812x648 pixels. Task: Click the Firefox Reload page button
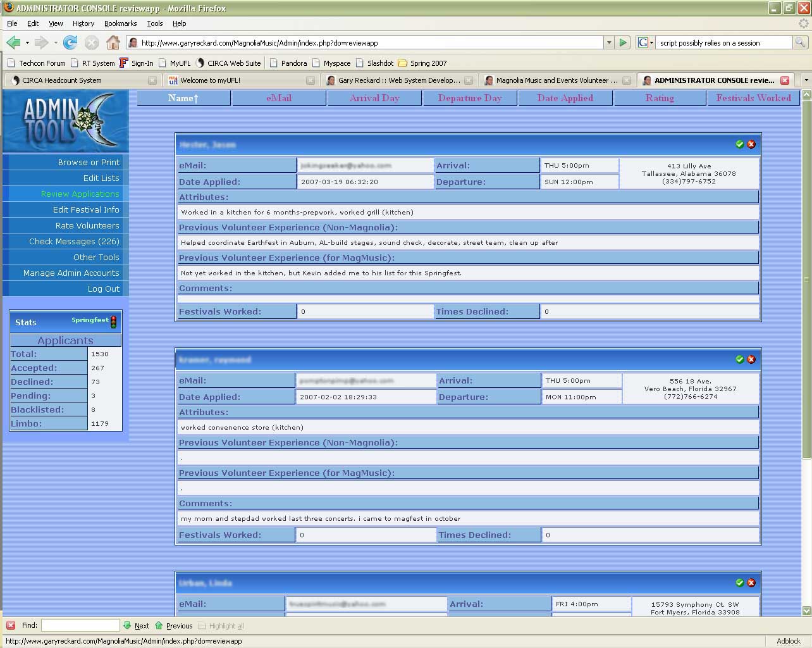[70, 42]
